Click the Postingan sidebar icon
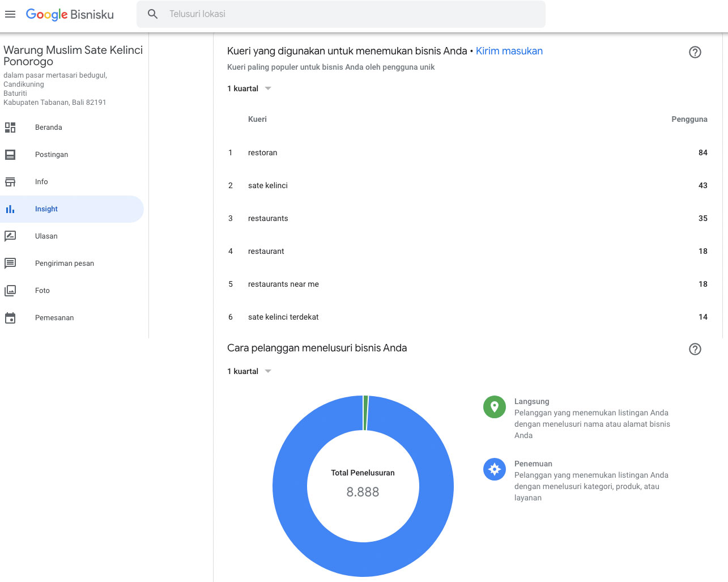Image resolution: width=728 pixels, height=582 pixels. click(10, 155)
